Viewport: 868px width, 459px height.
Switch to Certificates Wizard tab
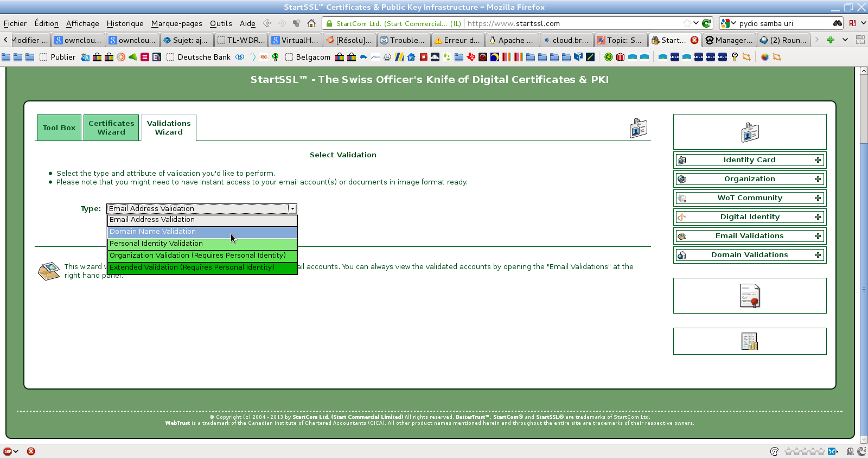(x=111, y=127)
